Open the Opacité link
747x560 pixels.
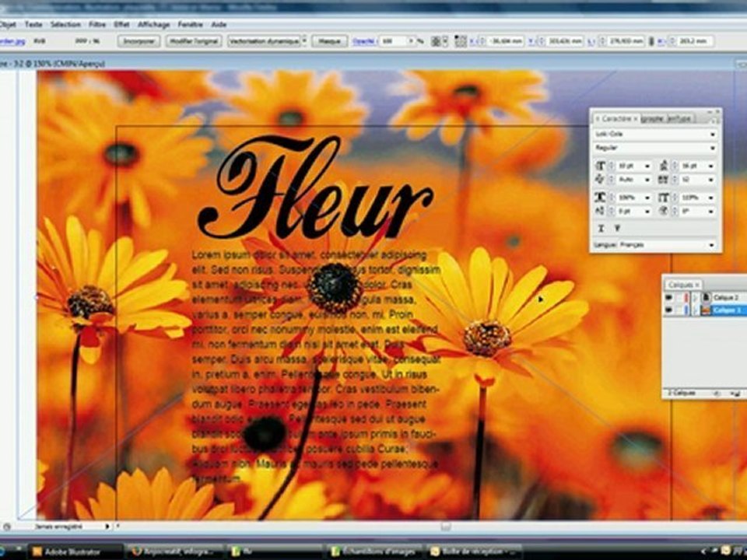point(363,41)
